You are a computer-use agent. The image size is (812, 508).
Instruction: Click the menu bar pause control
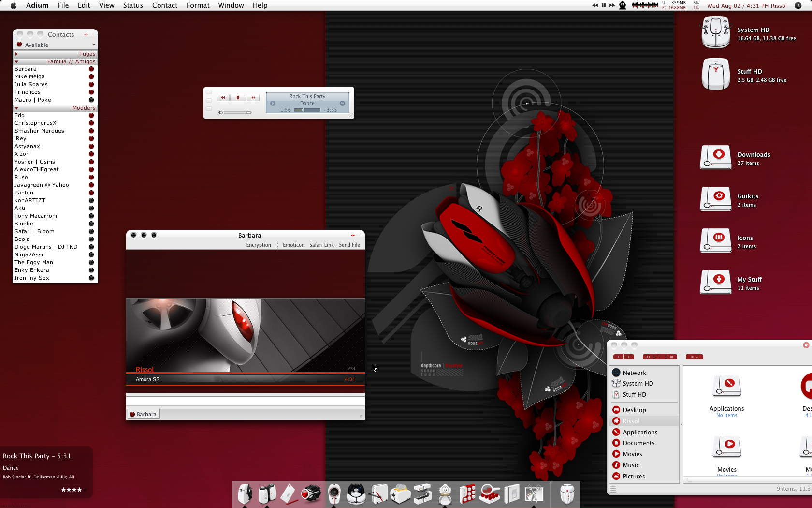(603, 5)
